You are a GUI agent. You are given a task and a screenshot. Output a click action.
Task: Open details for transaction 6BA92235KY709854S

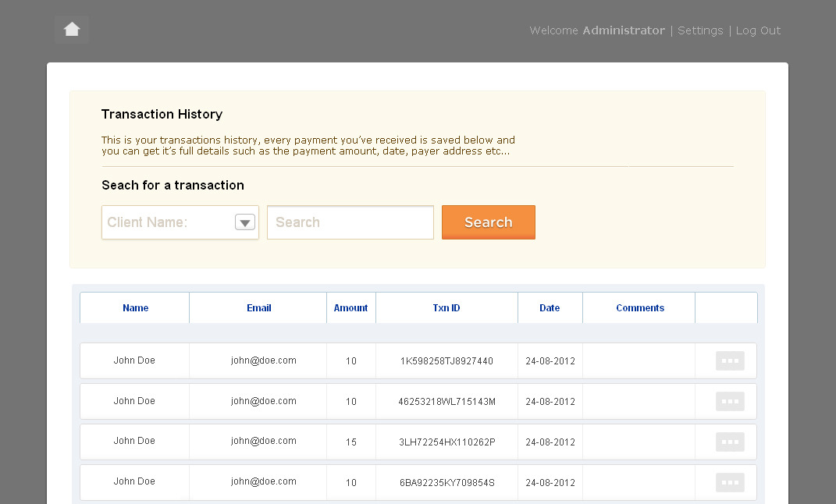[x=730, y=482]
